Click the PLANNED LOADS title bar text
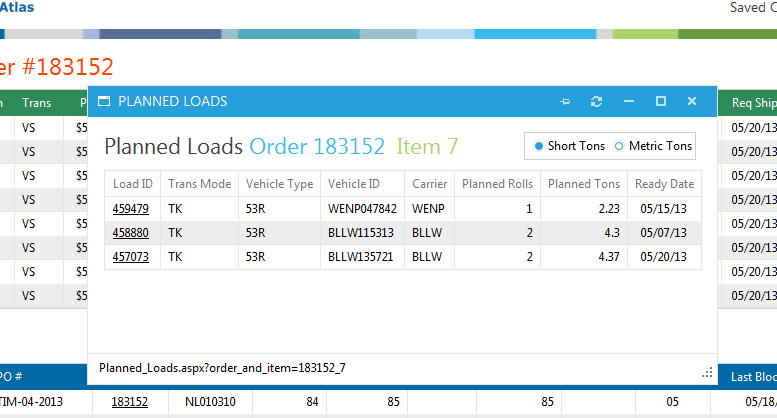This screenshot has width=777, height=418. coord(172,102)
